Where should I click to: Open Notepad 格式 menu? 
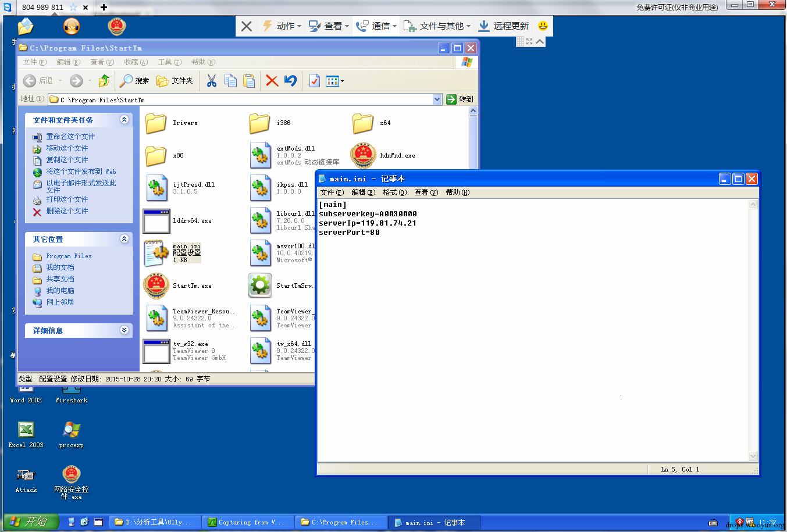(394, 192)
